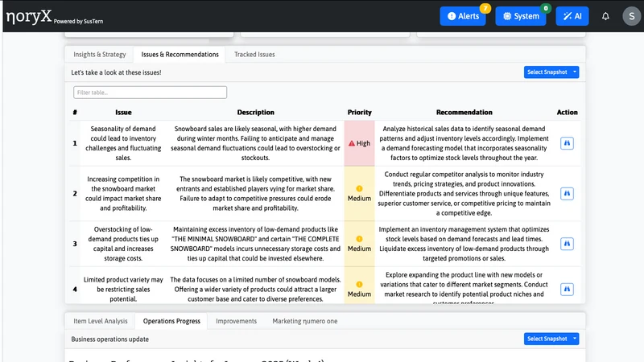
Task: Click 'Limited product variety' issue text
Action: point(123,290)
